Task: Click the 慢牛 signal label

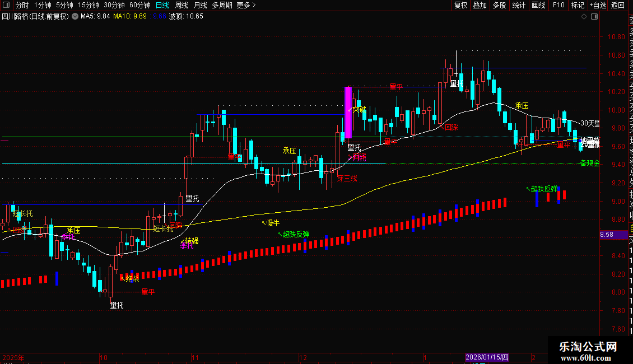Action: pyautogui.click(x=273, y=223)
